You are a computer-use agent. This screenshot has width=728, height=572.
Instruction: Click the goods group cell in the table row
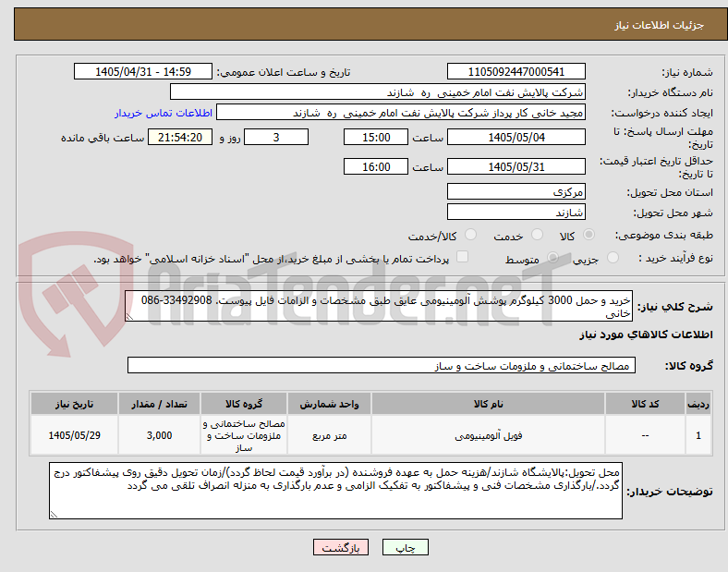244,435
